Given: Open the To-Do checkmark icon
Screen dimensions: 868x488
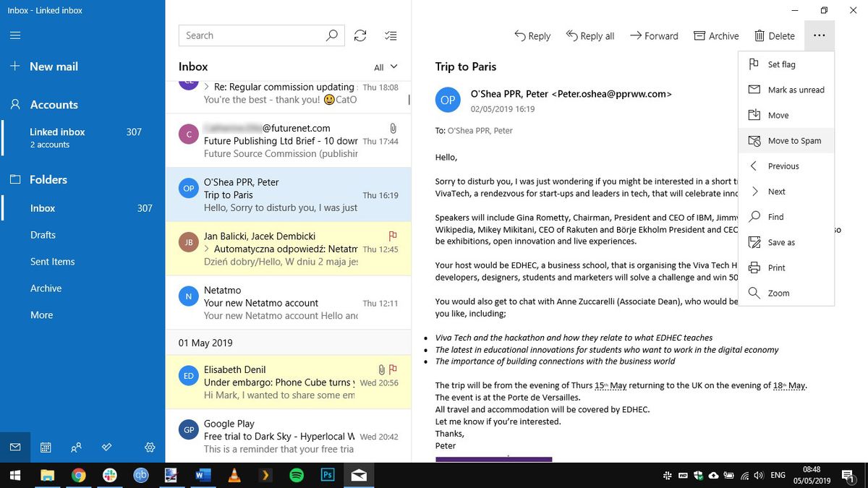Looking at the screenshot, I should coord(106,448).
